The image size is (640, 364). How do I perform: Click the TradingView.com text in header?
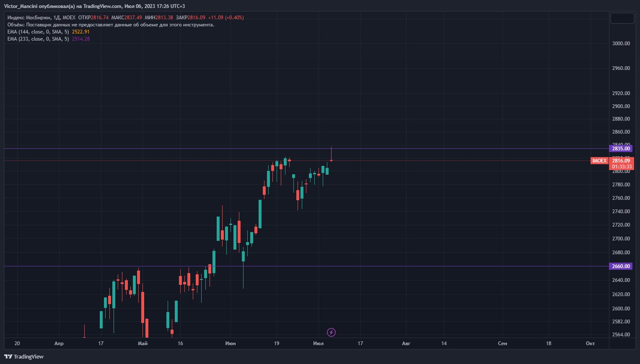pyautogui.click(x=102, y=6)
